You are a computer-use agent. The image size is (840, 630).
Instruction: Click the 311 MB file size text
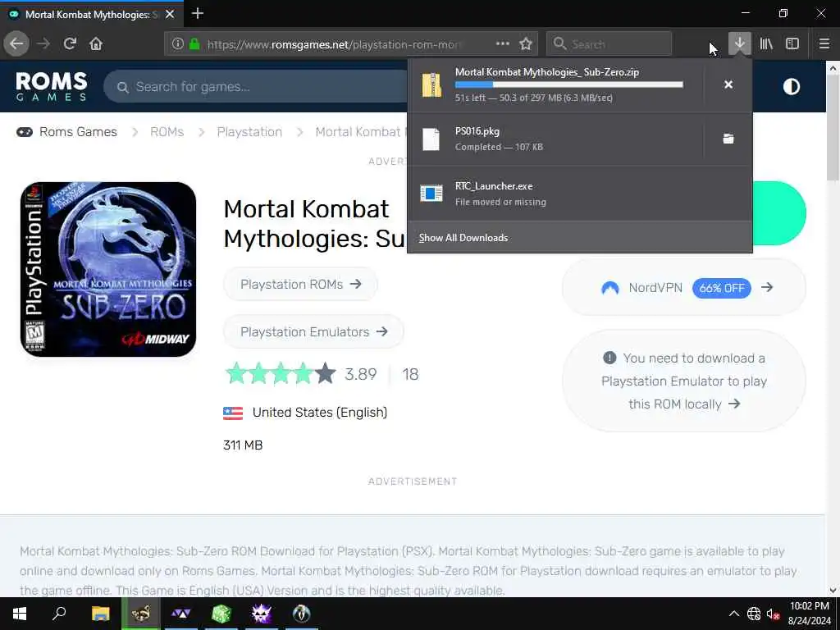(243, 445)
